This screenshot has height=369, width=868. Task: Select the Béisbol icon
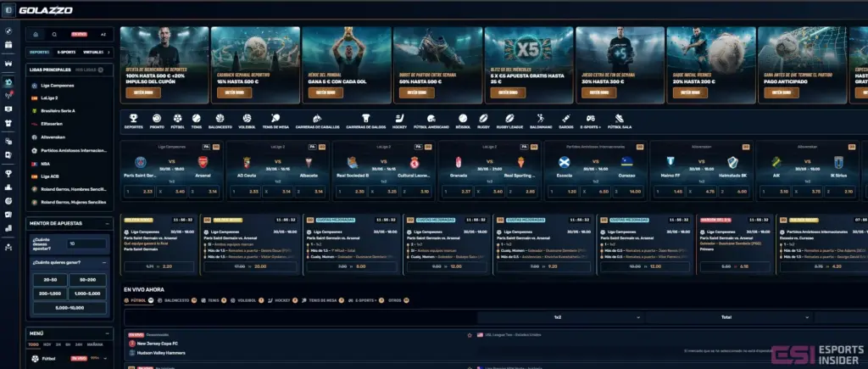coord(463,118)
